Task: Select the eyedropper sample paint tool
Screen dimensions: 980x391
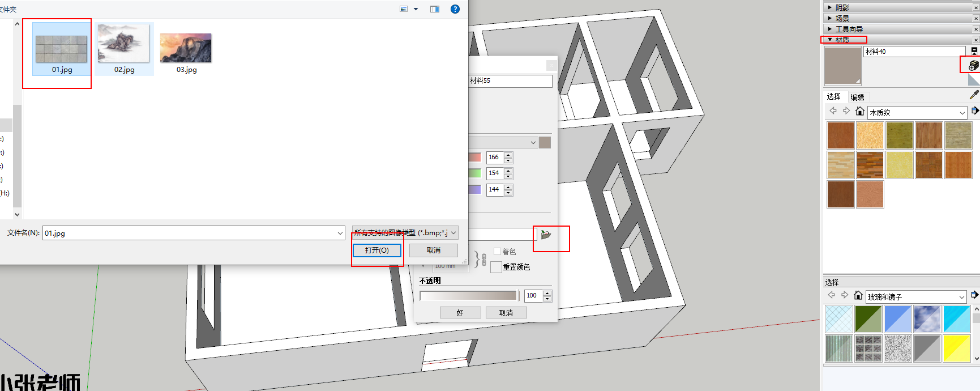Action: (x=974, y=95)
